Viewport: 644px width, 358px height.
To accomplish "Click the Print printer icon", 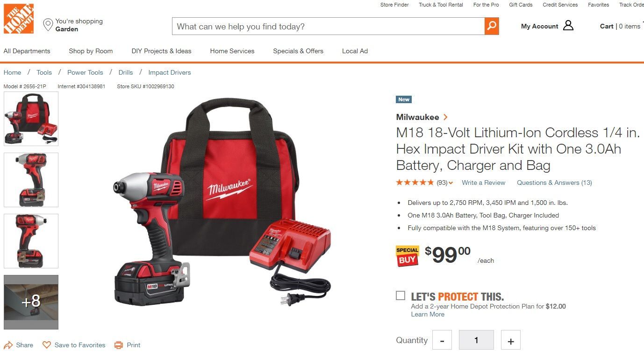I will pos(119,345).
